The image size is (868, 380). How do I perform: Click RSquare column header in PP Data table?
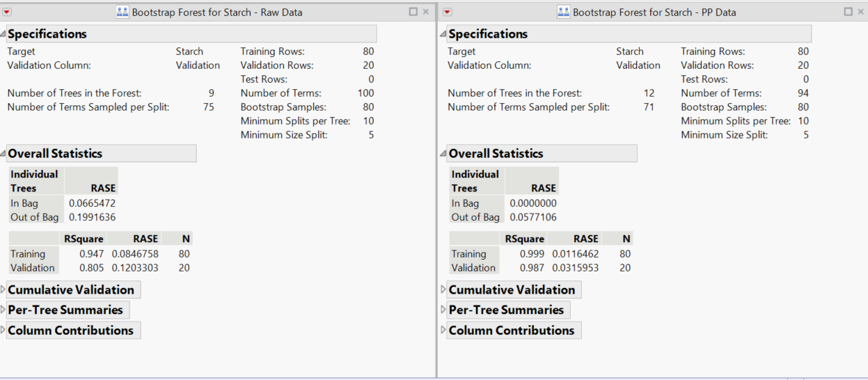pyautogui.click(x=525, y=239)
